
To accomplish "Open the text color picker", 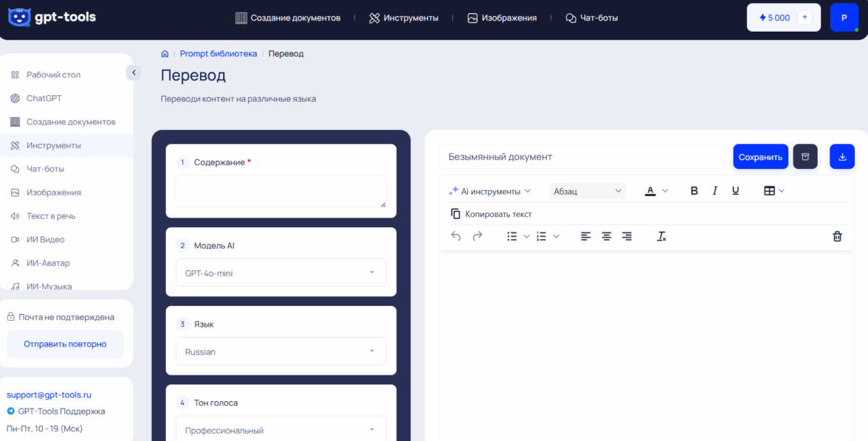I will pos(655,191).
